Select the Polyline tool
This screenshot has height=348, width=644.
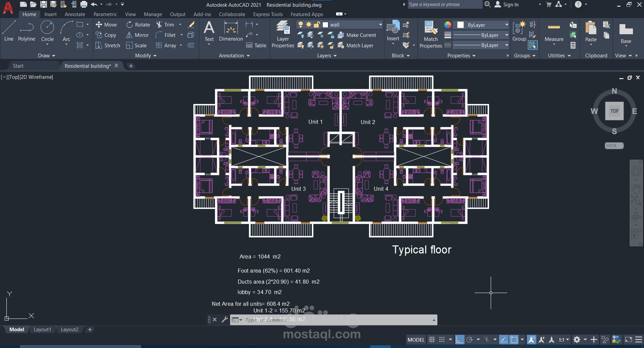pyautogui.click(x=26, y=31)
